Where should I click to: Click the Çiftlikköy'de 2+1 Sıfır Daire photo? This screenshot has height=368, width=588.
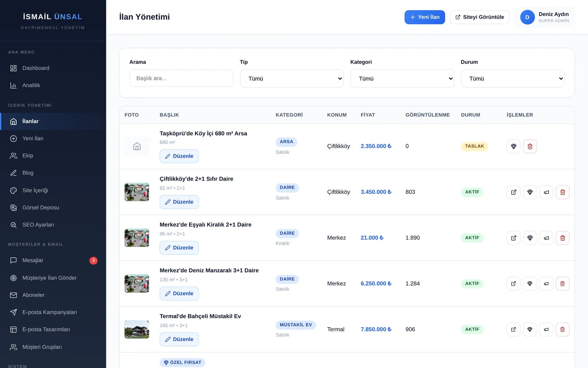point(137,192)
